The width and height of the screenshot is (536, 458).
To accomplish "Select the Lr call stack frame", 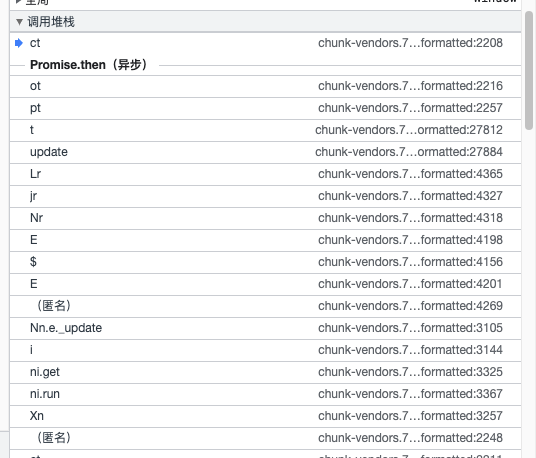I will pos(265,174).
